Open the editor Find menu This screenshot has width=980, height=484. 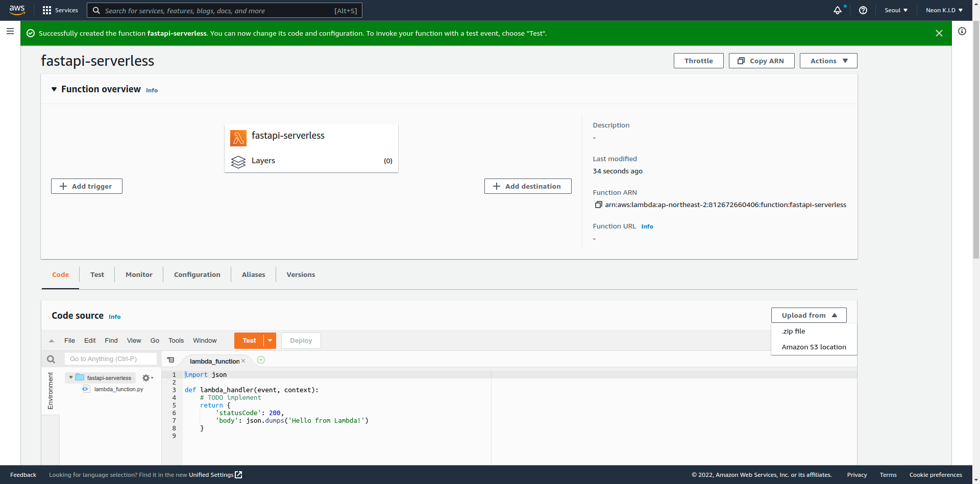tap(111, 341)
